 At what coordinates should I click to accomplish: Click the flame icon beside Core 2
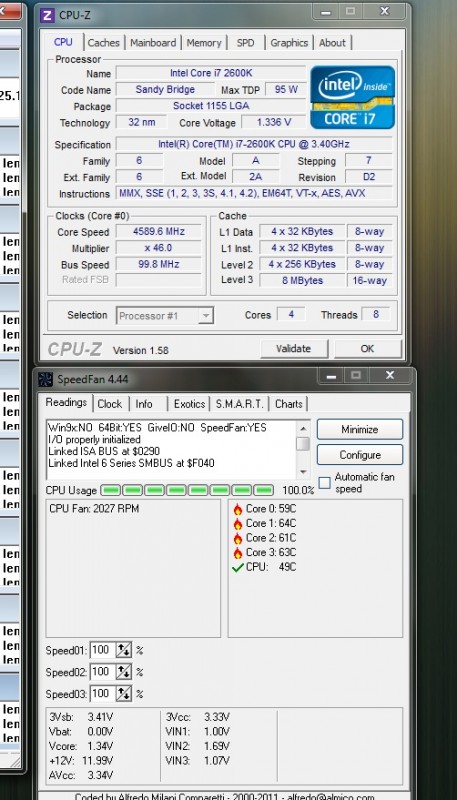click(238, 538)
